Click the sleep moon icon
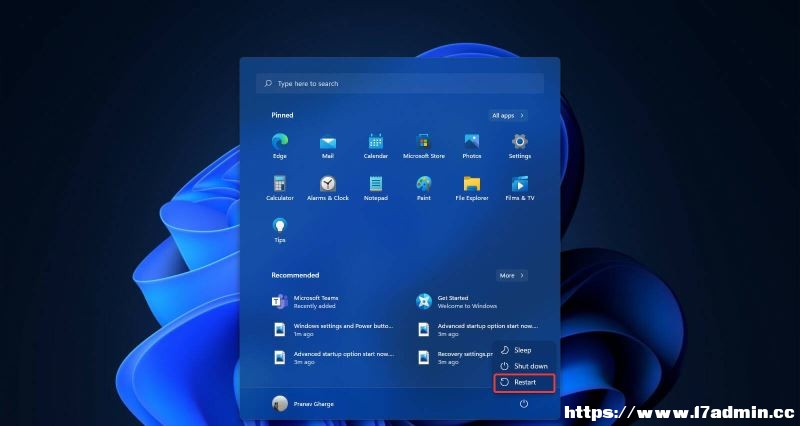 [x=505, y=350]
